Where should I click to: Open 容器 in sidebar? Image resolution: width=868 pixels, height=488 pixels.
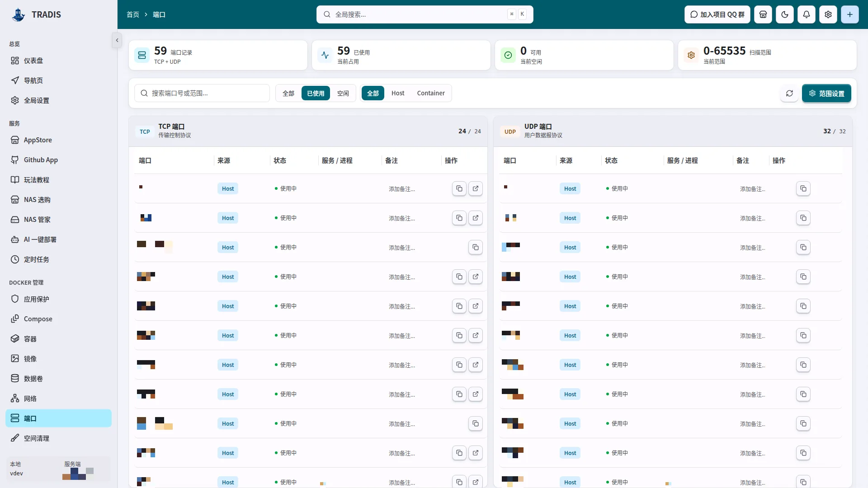58,339
